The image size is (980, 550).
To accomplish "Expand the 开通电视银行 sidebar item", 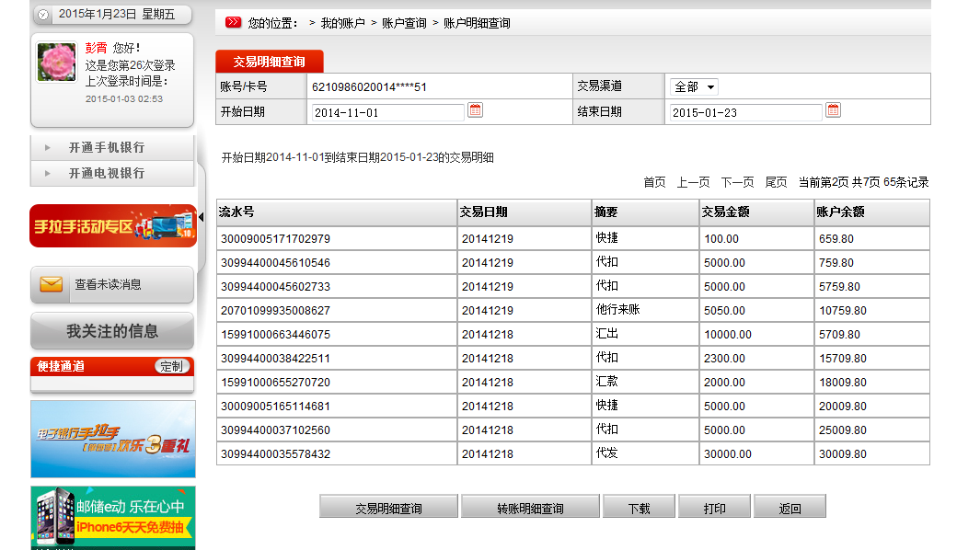I will point(106,173).
